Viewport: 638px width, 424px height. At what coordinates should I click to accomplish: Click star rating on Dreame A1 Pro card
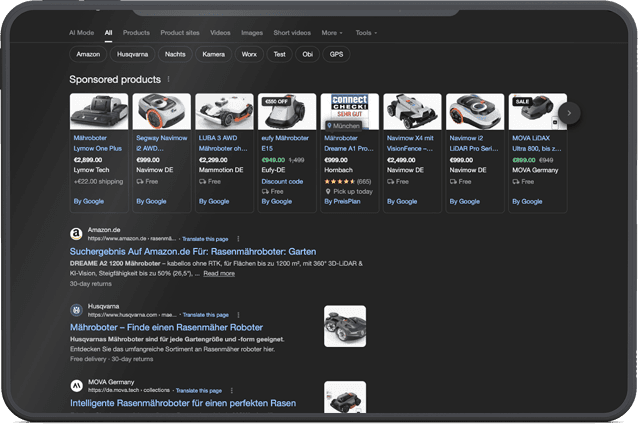pos(340,181)
